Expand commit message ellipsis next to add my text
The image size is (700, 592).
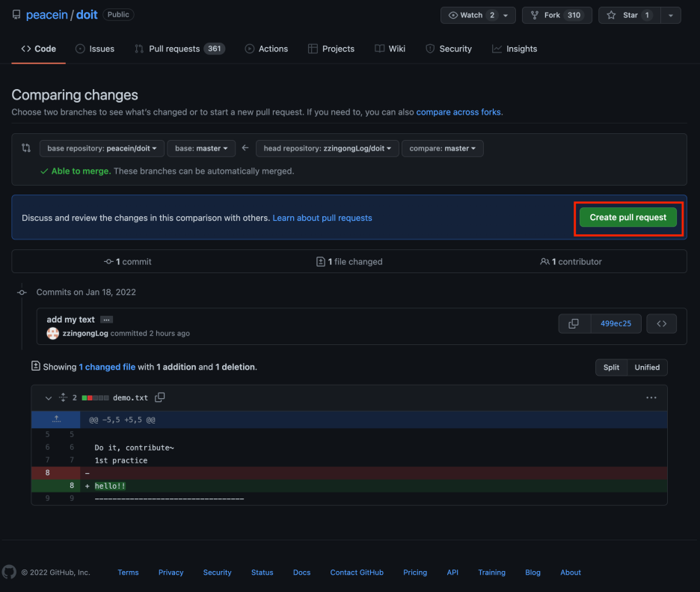[x=107, y=320]
